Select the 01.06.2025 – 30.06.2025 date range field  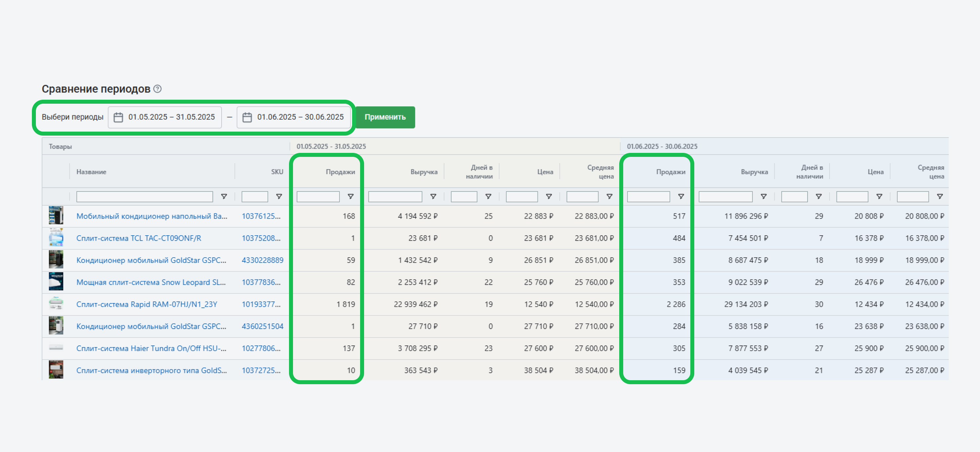(293, 117)
